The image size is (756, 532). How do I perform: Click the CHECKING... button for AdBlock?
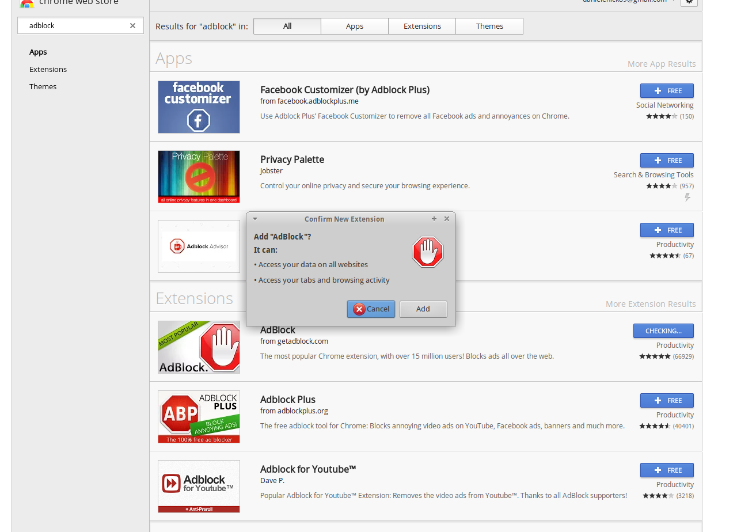click(663, 331)
